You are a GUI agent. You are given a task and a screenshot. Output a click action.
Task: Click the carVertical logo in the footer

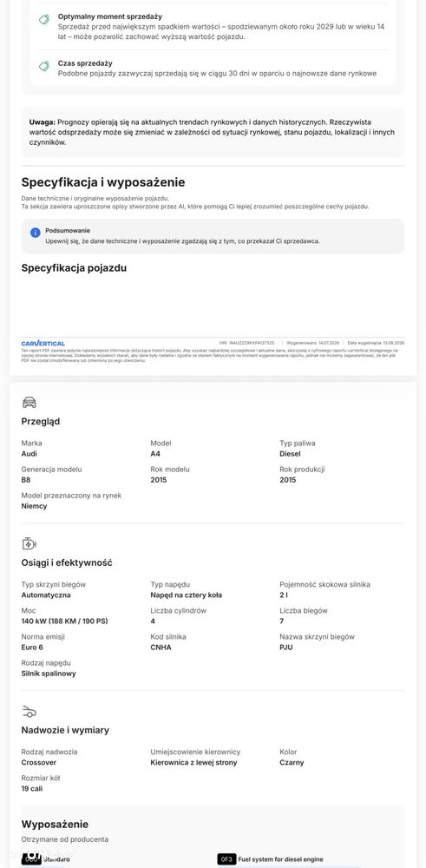coord(43,343)
